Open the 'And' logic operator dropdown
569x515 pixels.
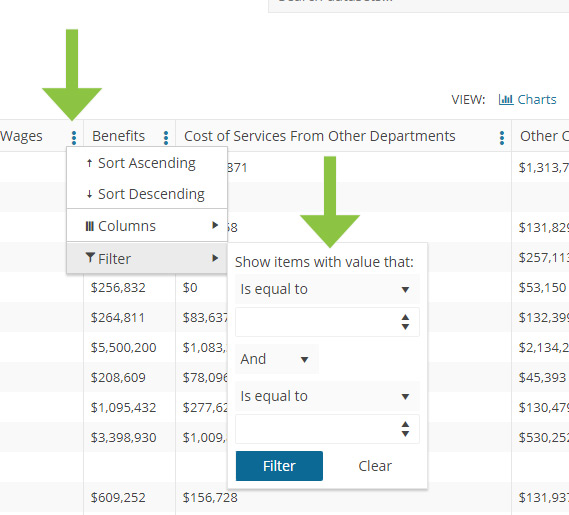click(277, 359)
